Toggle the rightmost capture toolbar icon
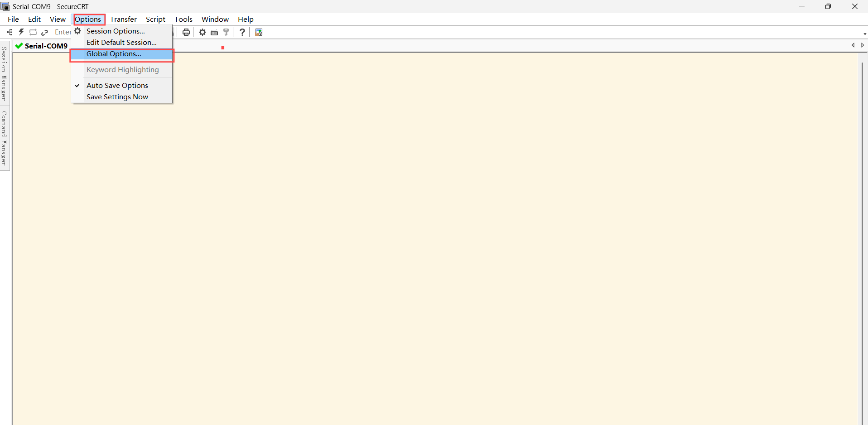 (x=258, y=32)
